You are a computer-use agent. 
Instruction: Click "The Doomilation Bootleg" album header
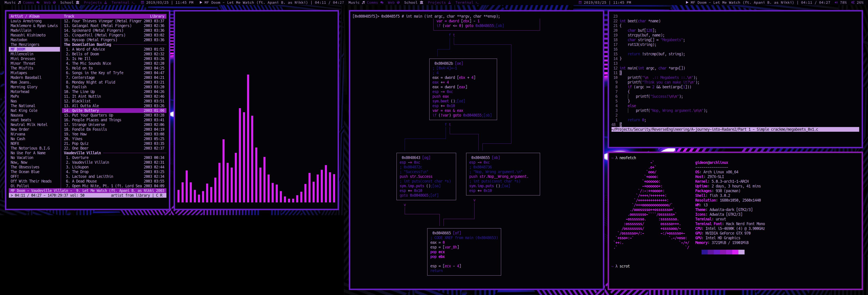(87, 44)
